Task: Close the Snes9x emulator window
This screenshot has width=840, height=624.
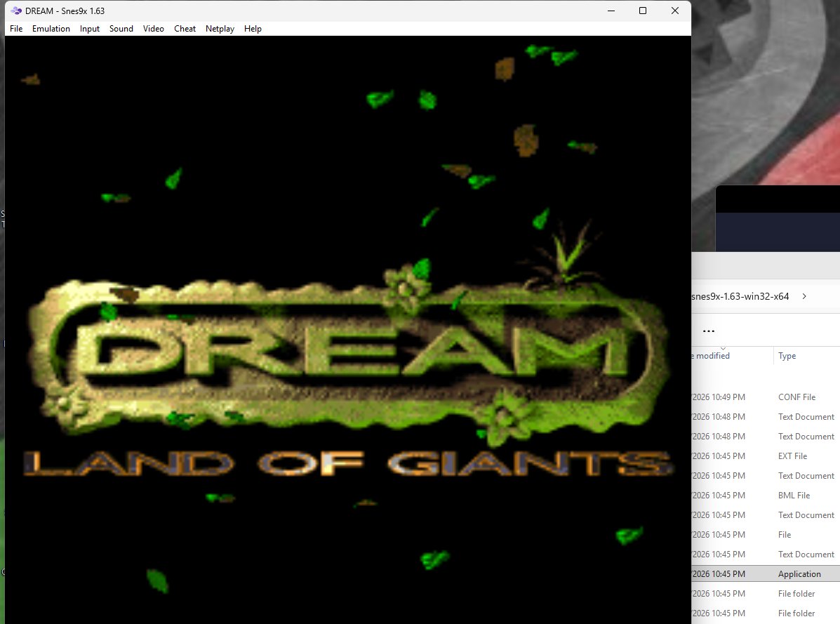Action: pyautogui.click(x=675, y=11)
